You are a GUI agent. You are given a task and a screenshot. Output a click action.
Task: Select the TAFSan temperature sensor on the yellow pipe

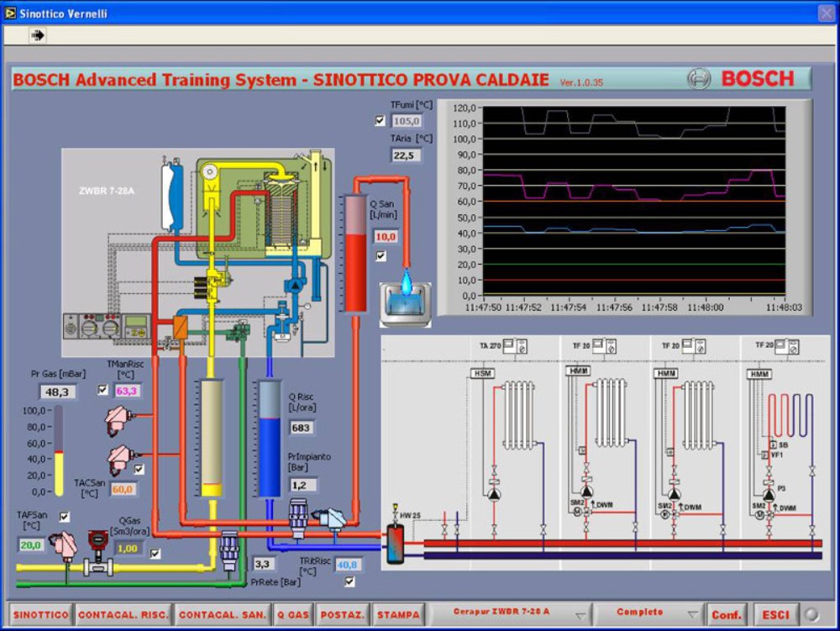[x=65, y=545]
